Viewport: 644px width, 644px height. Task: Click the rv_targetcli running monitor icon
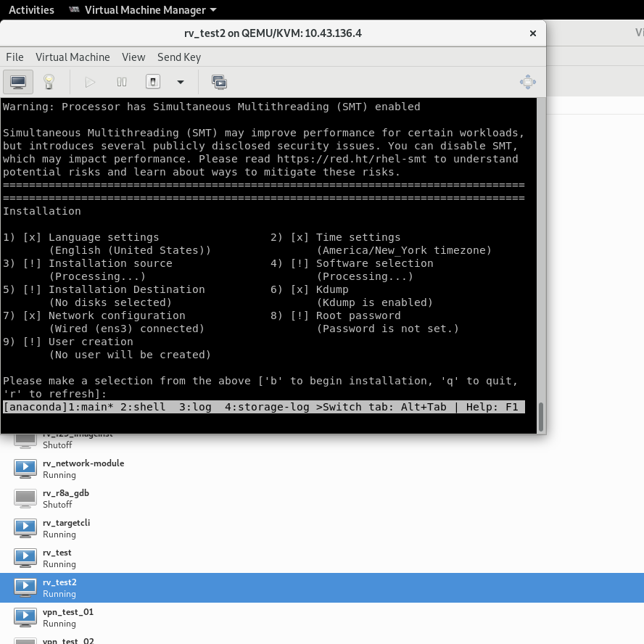25,528
